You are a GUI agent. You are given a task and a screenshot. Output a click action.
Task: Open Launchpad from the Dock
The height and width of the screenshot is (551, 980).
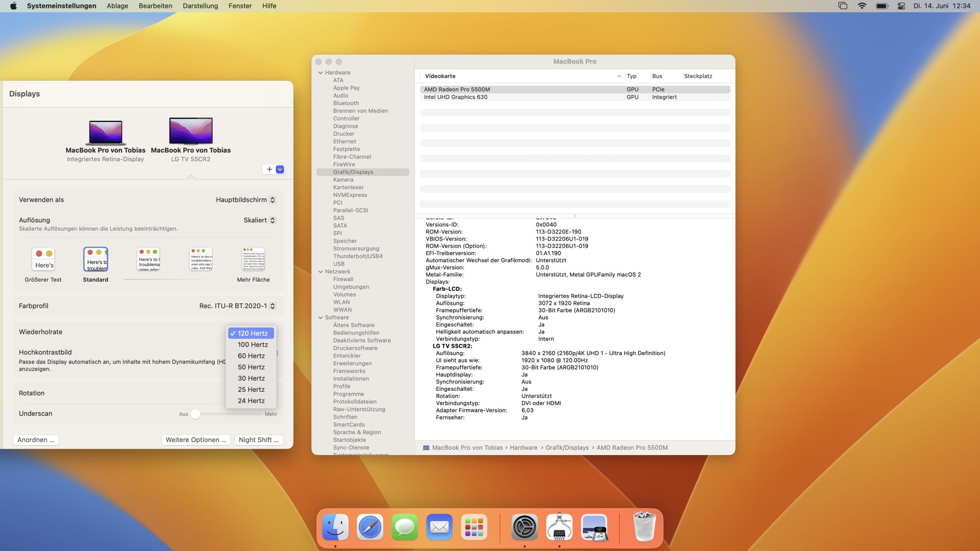point(474,527)
